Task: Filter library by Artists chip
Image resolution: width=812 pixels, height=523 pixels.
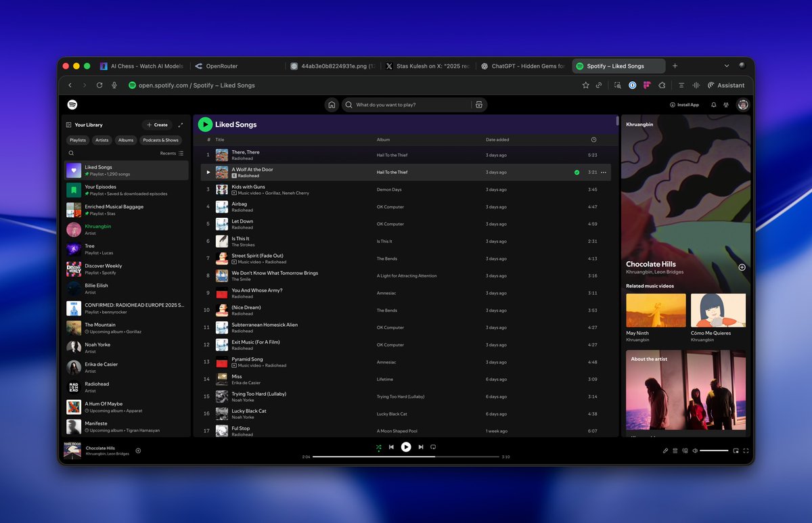Action: 101,140
